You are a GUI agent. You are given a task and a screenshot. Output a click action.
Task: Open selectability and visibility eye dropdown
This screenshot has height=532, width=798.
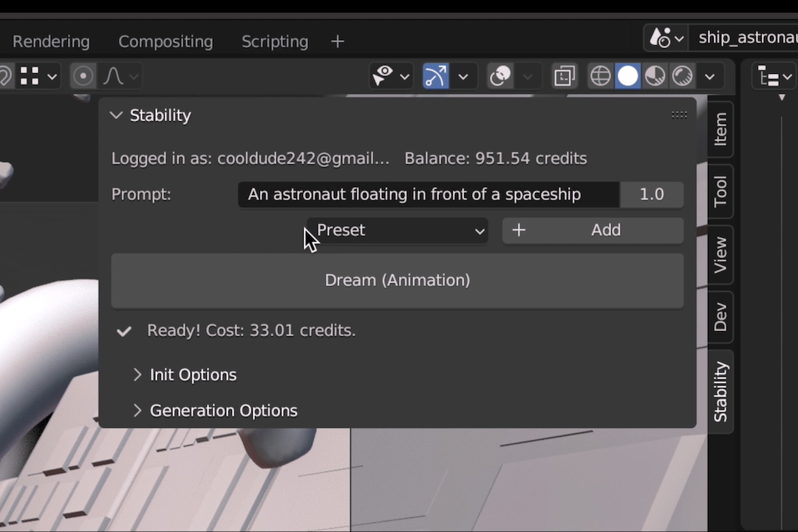click(390, 76)
